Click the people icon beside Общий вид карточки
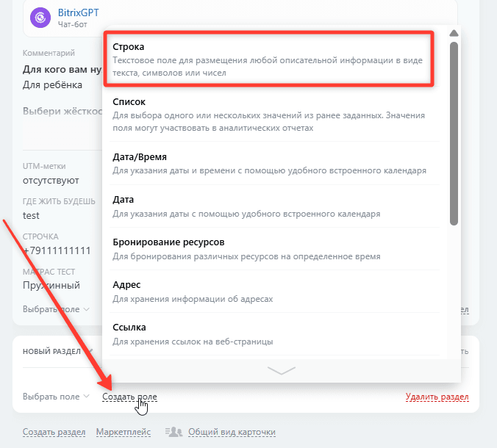The image size is (497, 448). tap(174, 432)
